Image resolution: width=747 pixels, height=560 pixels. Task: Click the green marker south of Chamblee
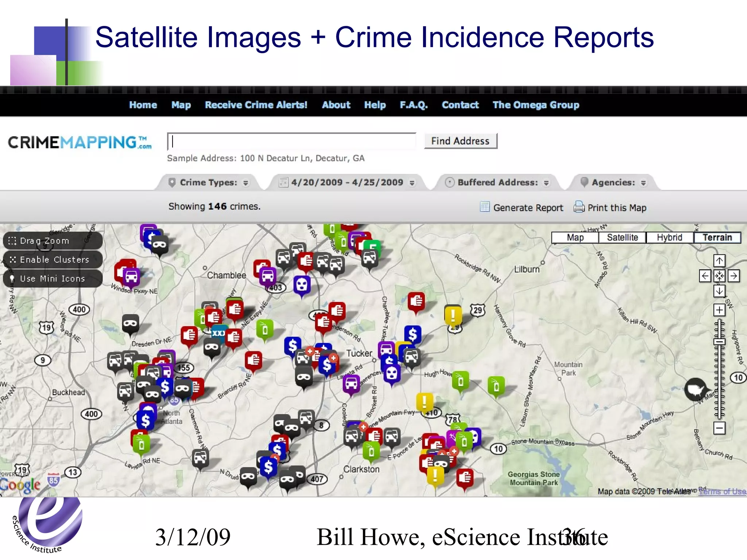point(265,330)
